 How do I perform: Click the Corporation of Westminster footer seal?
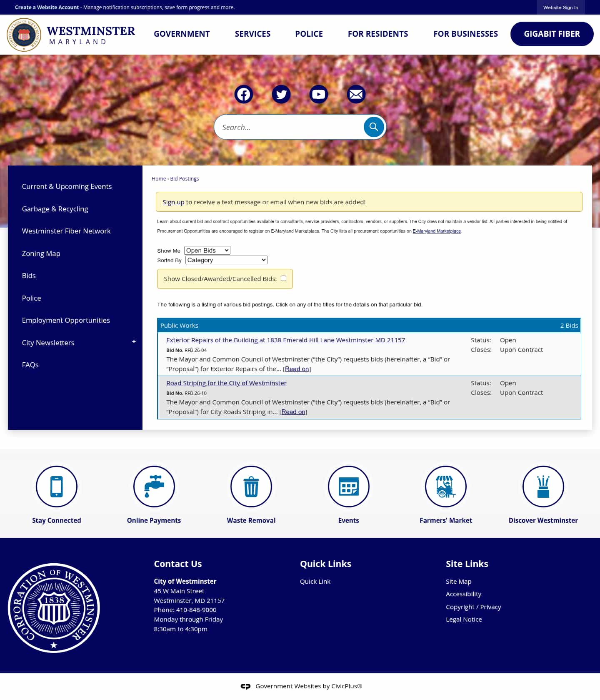54,608
